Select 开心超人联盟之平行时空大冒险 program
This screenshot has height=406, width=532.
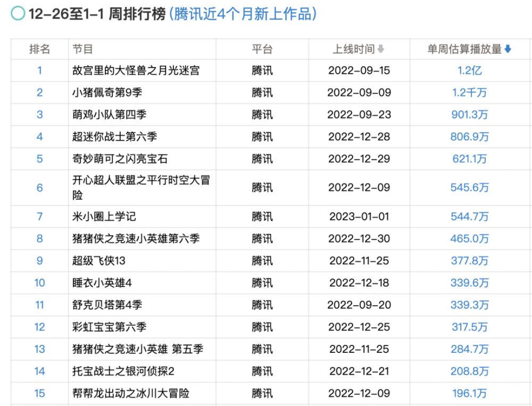coord(141,188)
